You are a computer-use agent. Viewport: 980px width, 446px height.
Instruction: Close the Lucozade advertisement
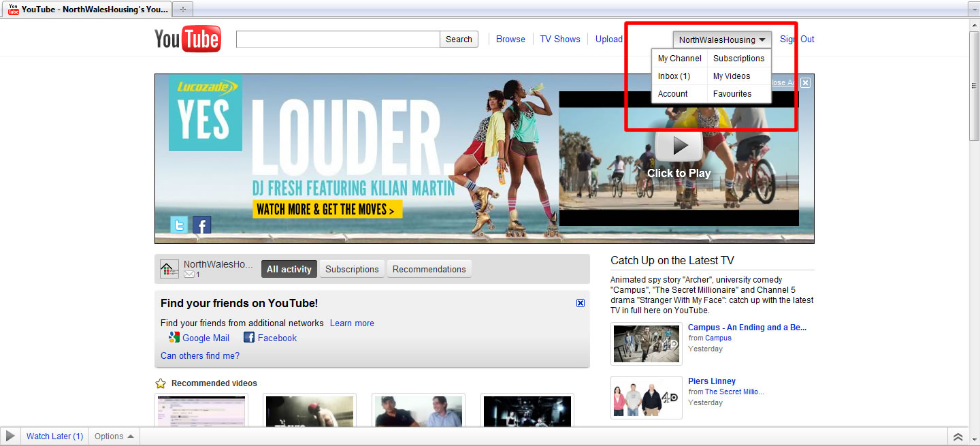coord(805,82)
